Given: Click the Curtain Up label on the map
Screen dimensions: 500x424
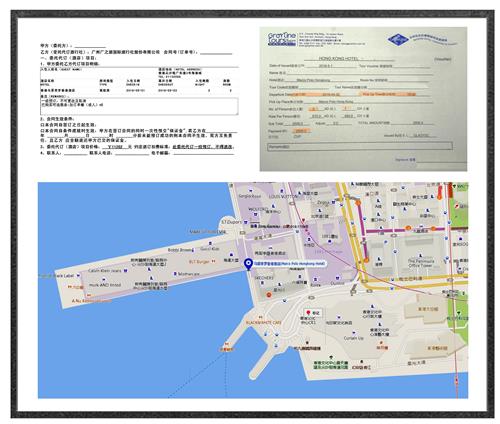Looking at the screenshot, I should (x=353, y=338).
